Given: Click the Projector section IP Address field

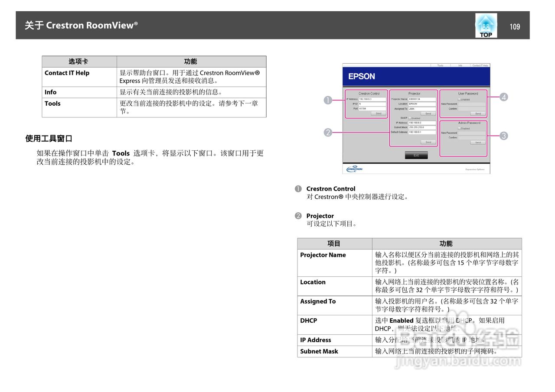Looking at the screenshot, I should (422, 123).
